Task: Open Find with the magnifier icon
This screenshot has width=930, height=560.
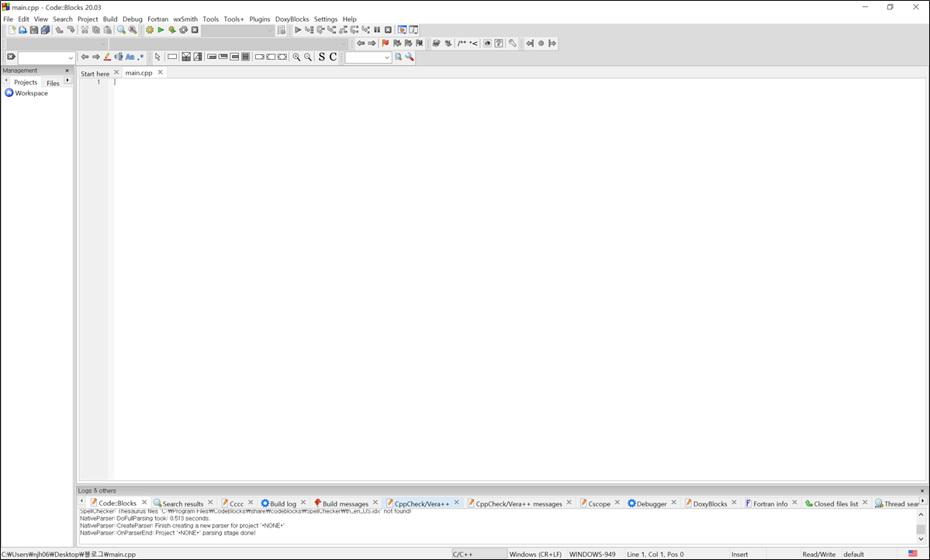Action: coord(121,29)
